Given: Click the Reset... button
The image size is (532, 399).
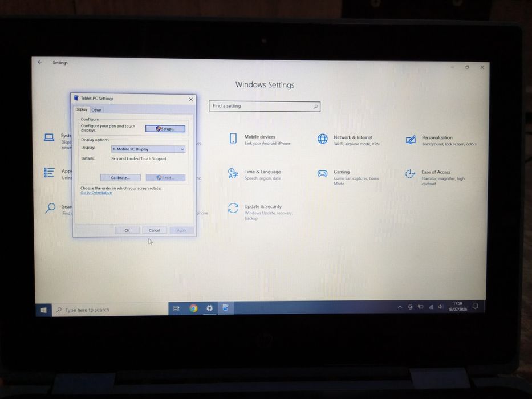Looking at the screenshot, I should click(165, 177).
